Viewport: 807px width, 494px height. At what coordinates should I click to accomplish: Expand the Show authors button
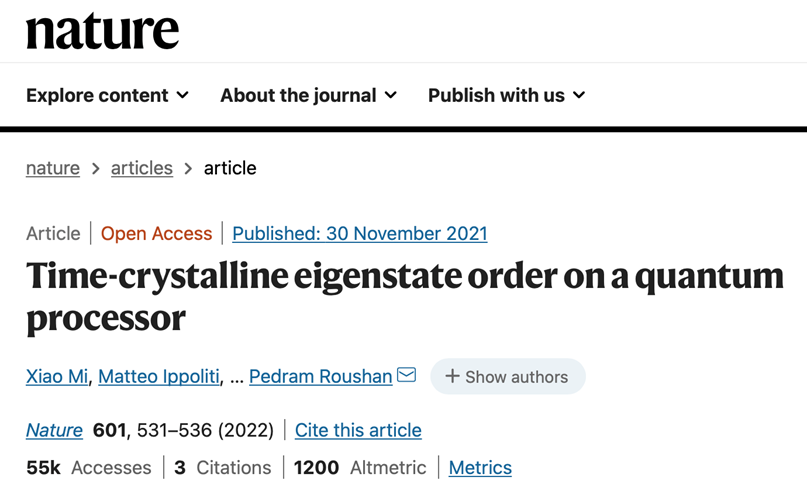tap(508, 377)
